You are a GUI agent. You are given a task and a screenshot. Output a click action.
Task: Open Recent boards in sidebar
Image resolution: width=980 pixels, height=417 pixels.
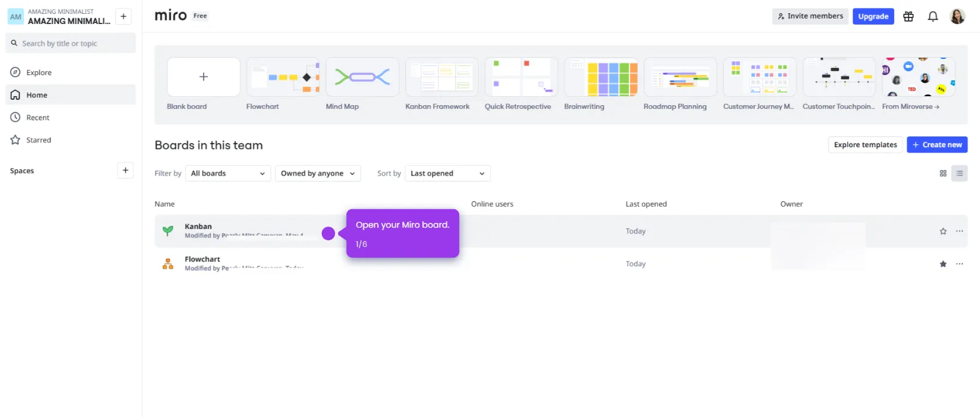tap(70, 117)
